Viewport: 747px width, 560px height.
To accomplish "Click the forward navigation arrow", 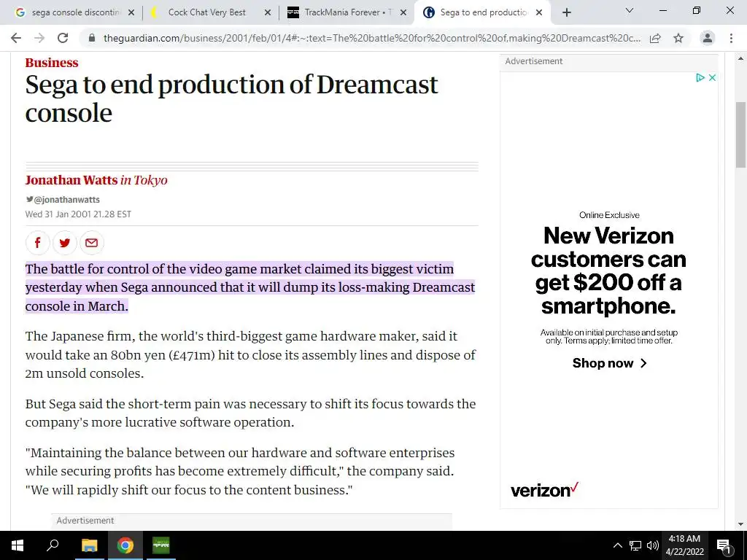I will coord(39,38).
